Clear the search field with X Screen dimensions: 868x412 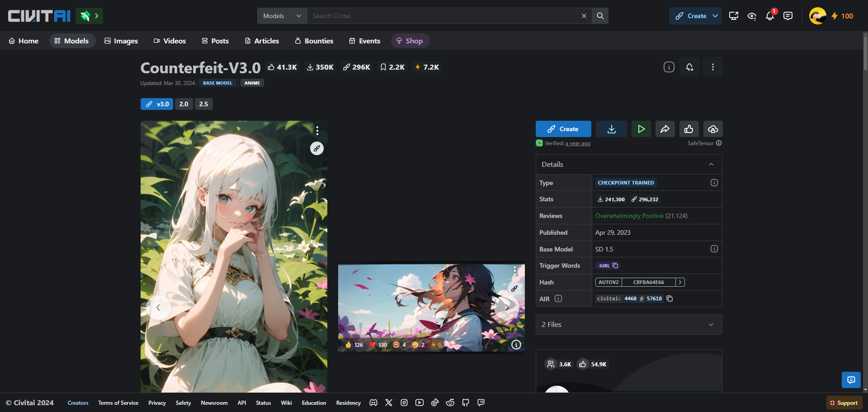coord(584,16)
